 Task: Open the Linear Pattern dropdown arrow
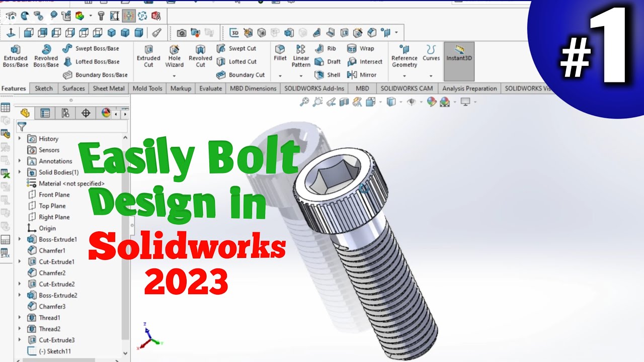tap(301, 76)
